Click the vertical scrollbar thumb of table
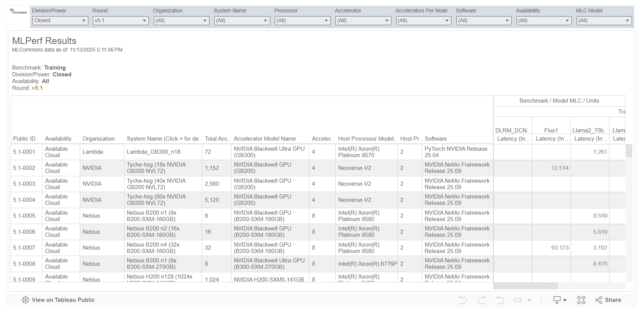 tap(629, 151)
